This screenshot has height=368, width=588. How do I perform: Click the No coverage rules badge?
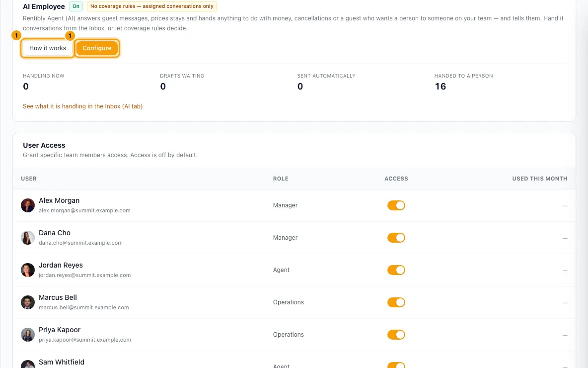(152, 6)
